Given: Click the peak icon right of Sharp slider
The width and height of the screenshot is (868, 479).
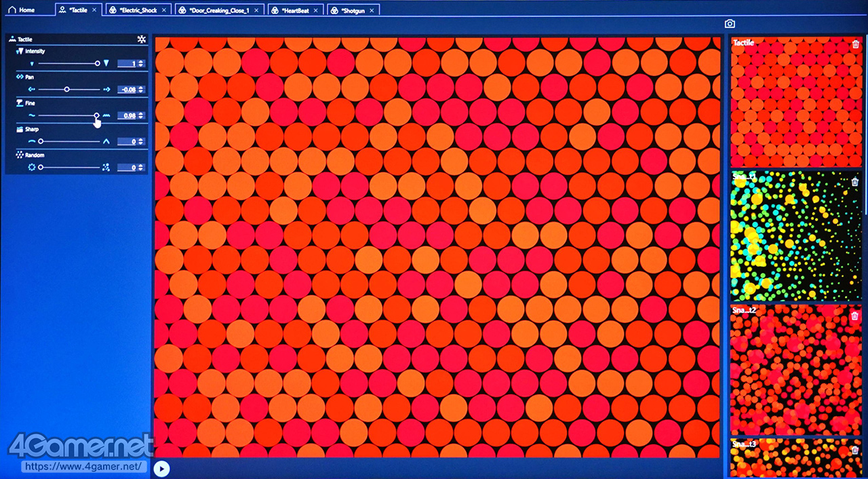Looking at the screenshot, I should coord(106,141).
